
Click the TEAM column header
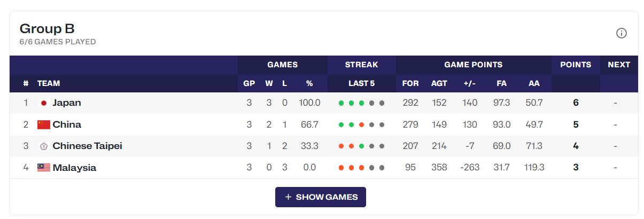point(49,83)
